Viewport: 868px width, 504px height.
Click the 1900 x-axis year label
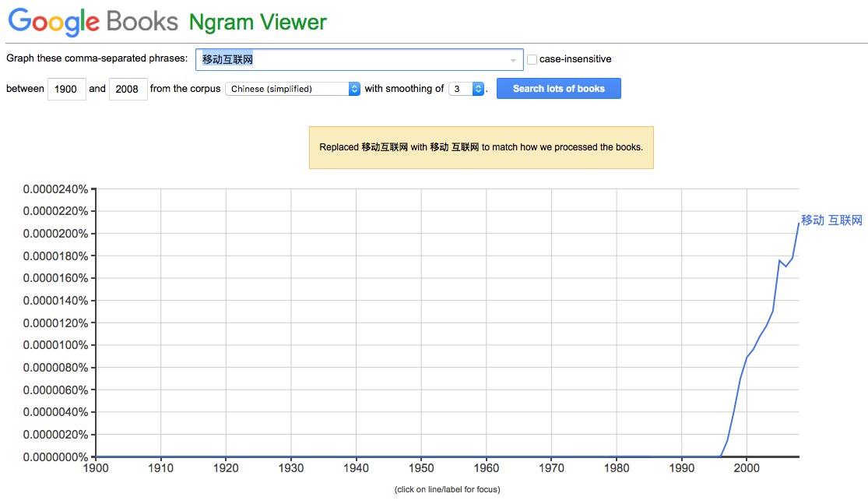click(96, 468)
